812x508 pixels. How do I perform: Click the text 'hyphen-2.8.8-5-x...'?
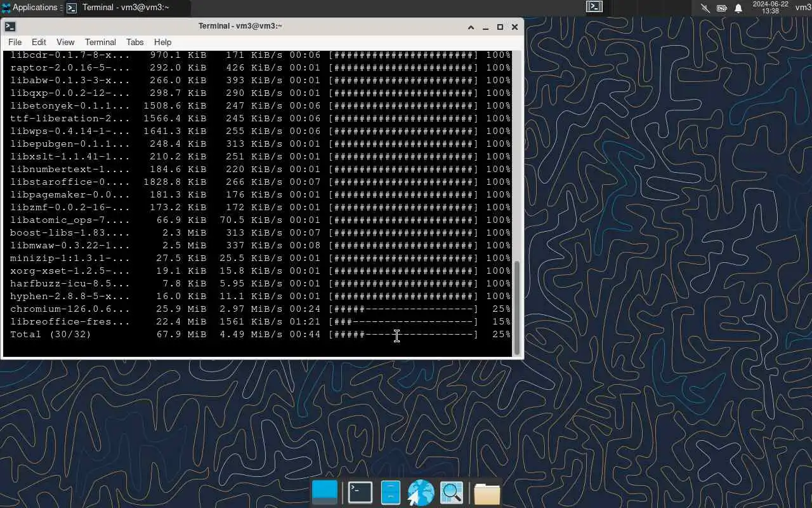pos(70,296)
